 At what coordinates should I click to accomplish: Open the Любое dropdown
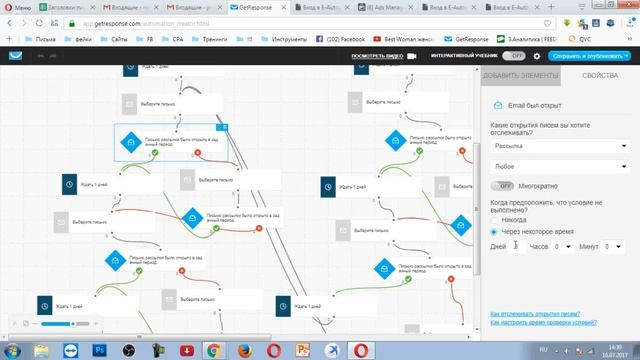[560, 167]
